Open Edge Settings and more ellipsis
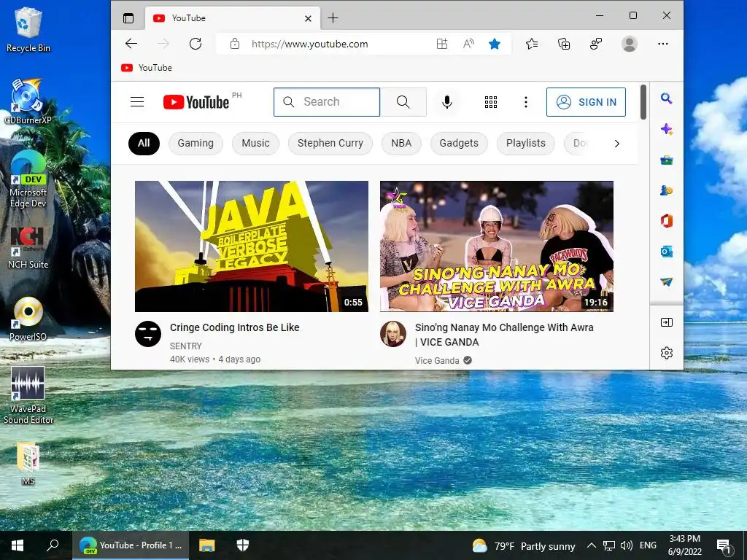 (662, 44)
